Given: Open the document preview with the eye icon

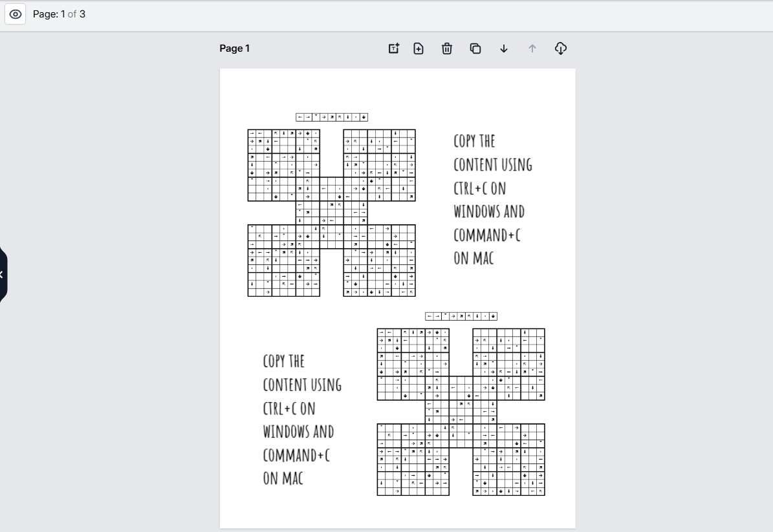Looking at the screenshot, I should (x=15, y=14).
